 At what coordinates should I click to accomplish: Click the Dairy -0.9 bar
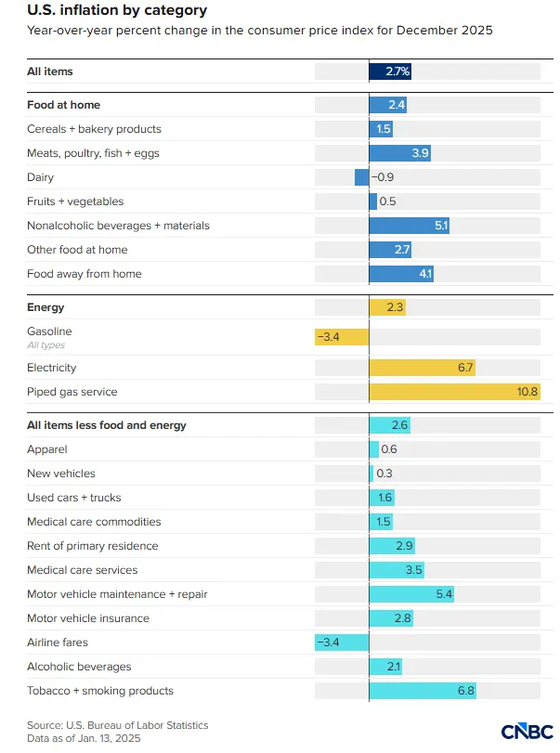pyautogui.click(x=362, y=177)
